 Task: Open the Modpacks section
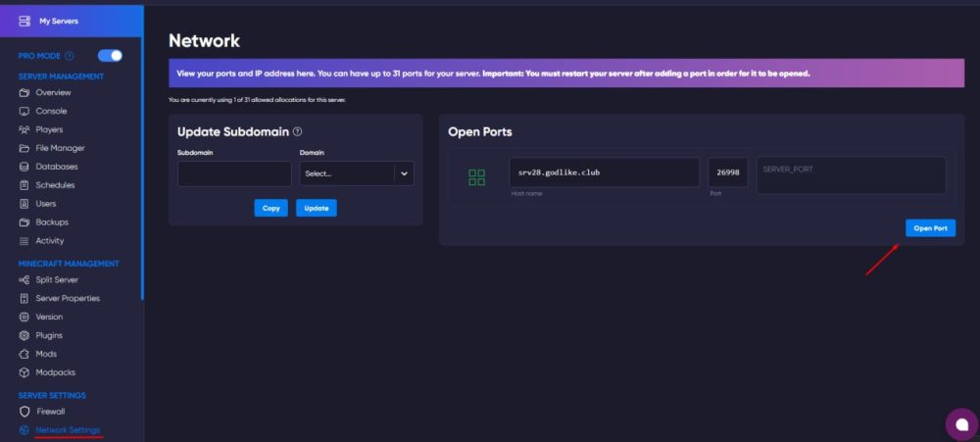coord(55,372)
